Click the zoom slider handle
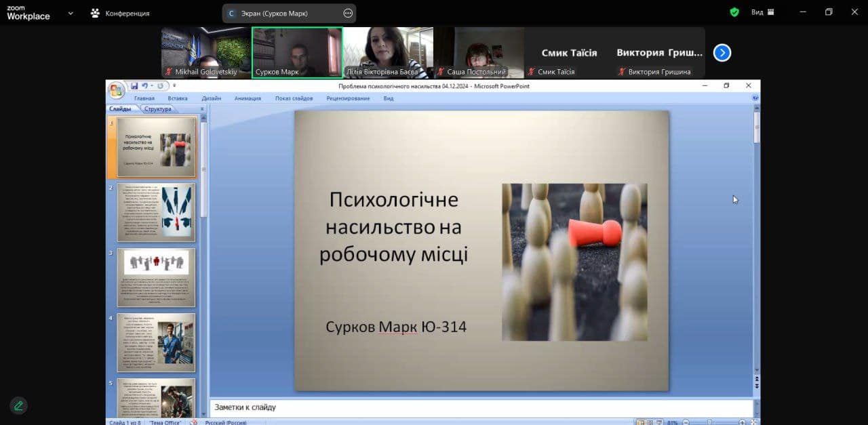 (x=709, y=422)
